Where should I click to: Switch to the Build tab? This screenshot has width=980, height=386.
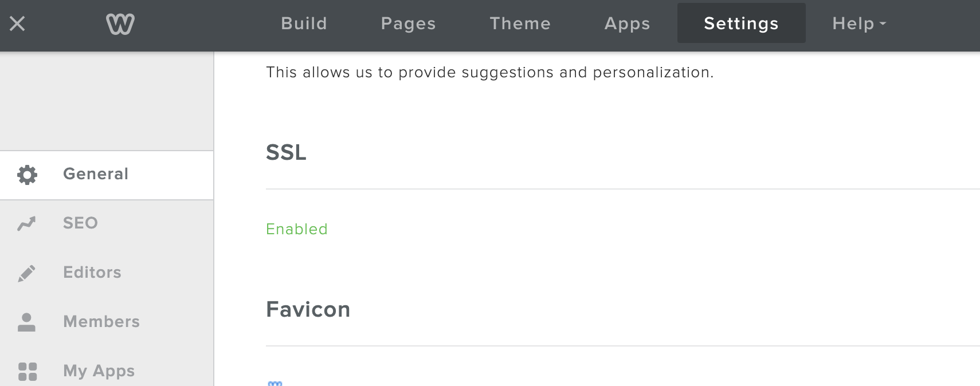pos(304,23)
